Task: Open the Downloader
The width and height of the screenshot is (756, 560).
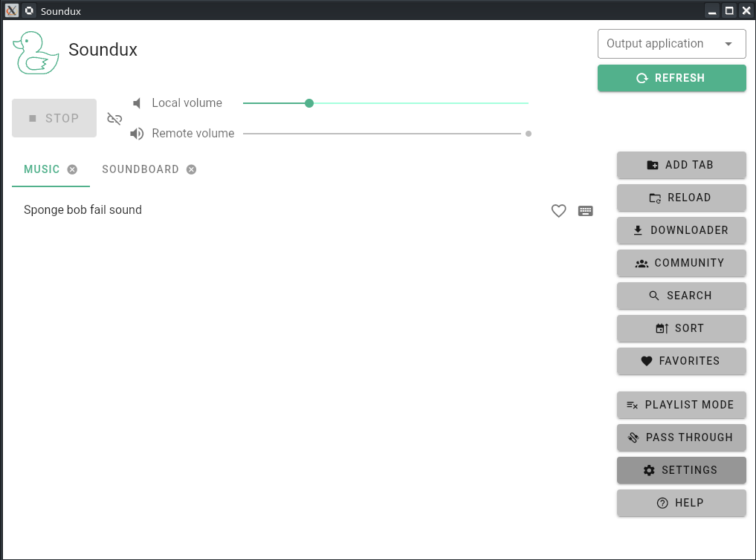Action: tap(681, 230)
